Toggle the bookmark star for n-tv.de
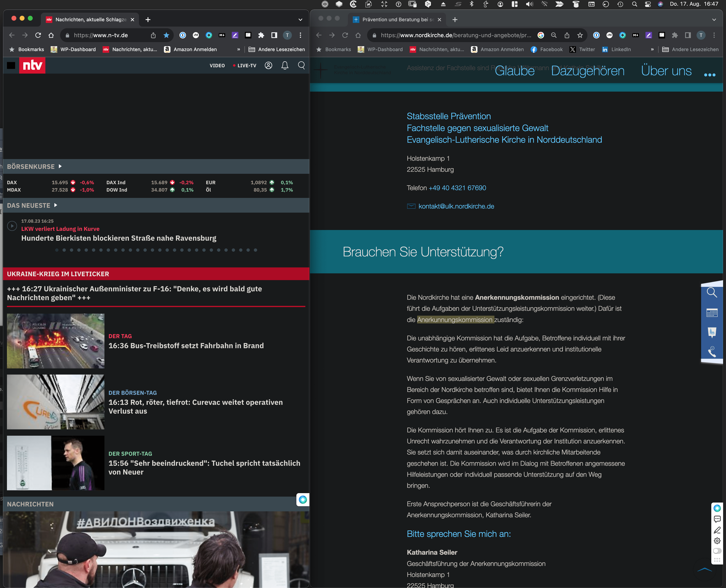Image resolution: width=726 pixels, height=588 pixels. click(x=166, y=35)
